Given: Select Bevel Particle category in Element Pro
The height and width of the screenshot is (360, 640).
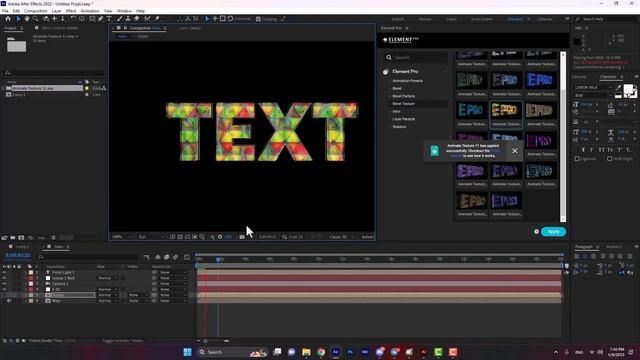Looking at the screenshot, I should 403,96.
